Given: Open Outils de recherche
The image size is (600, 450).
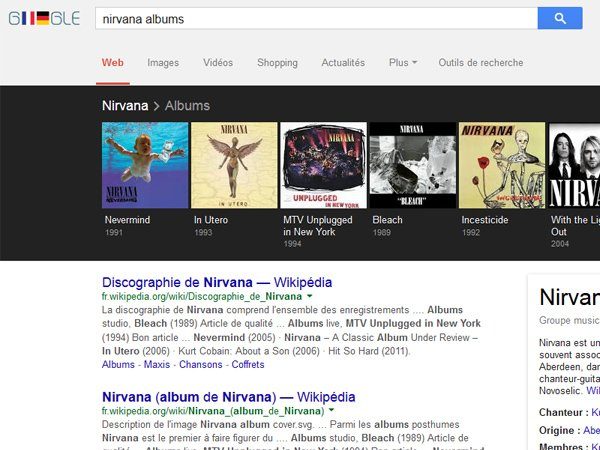Looking at the screenshot, I should [x=481, y=63].
